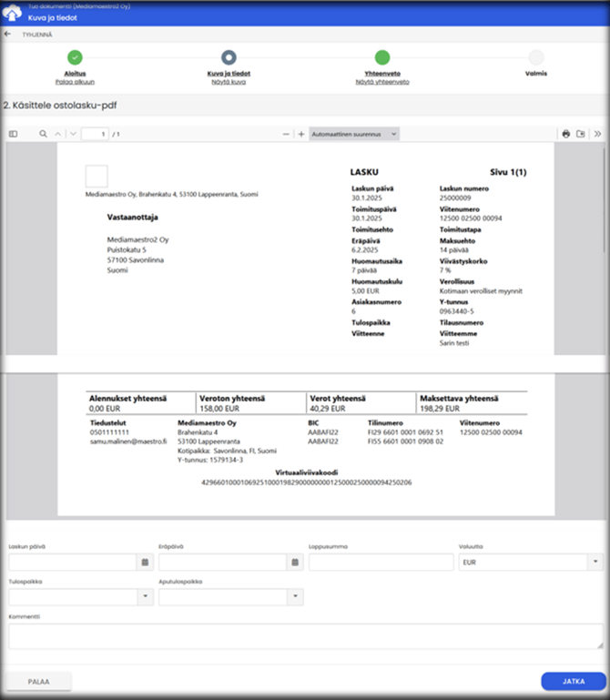The image size is (610, 700).
Task: Open the PDF viewer tools menu
Action: coord(598,134)
